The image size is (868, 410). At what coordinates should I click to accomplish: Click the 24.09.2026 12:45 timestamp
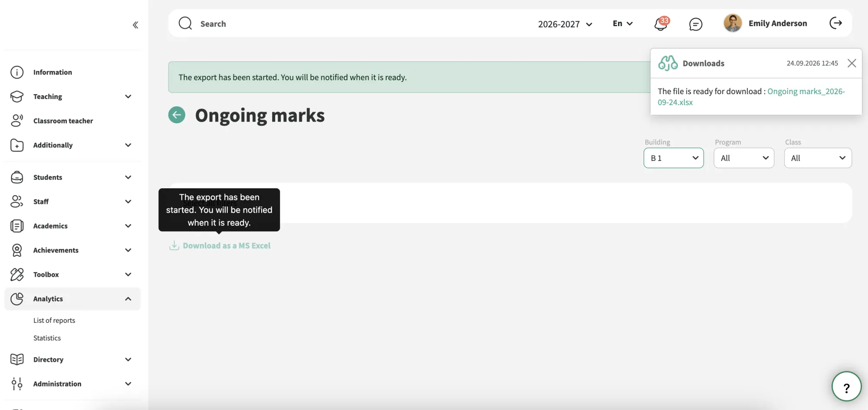(812, 63)
